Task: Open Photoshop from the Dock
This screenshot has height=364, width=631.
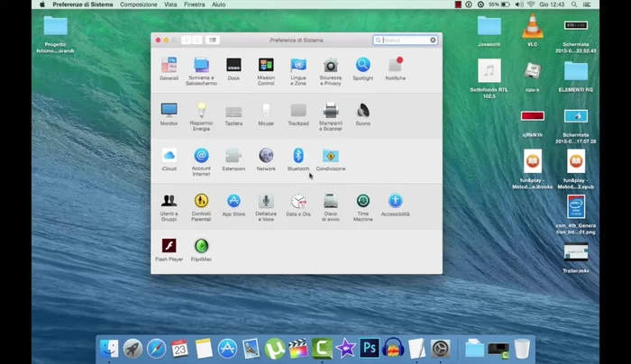Action: pos(369,348)
